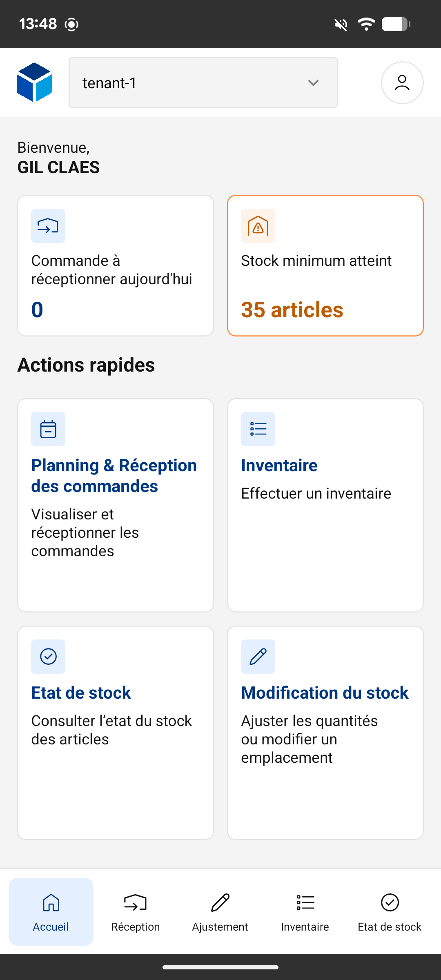Screen dimensions: 441x980
Task: Tap the warehouse warning icon
Action: (x=258, y=226)
